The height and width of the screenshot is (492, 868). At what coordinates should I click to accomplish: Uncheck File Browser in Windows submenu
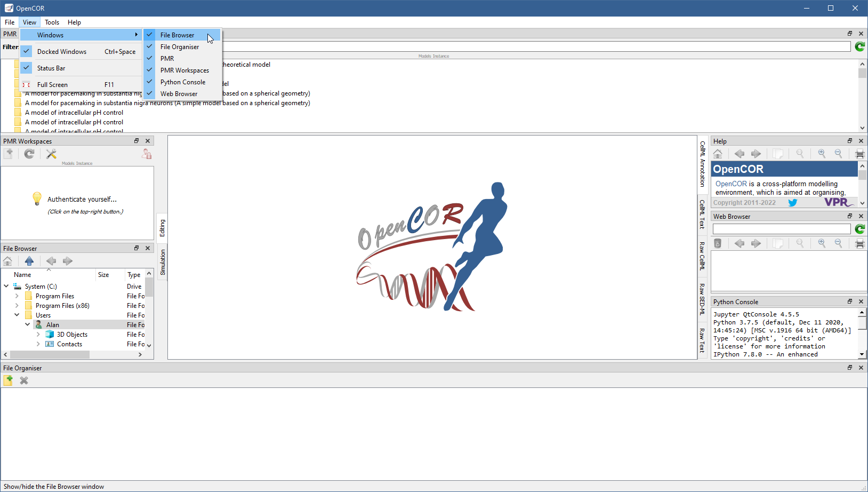[x=178, y=35]
